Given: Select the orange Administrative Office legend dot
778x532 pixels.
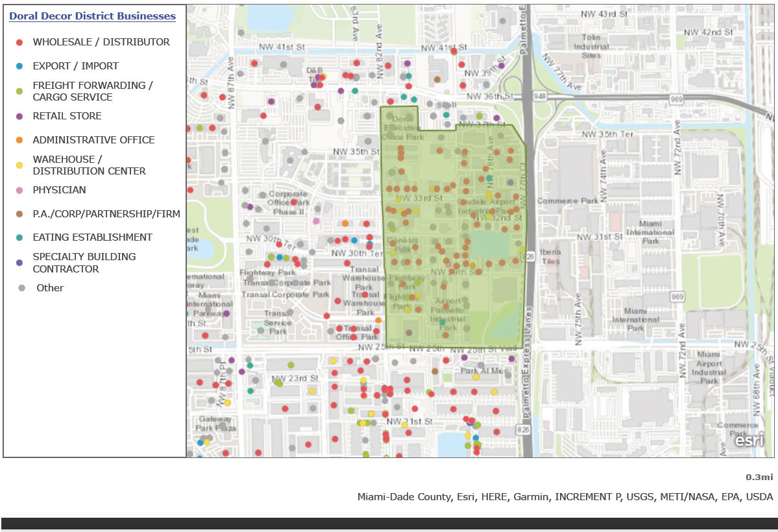Looking at the screenshot, I should coord(19,140).
